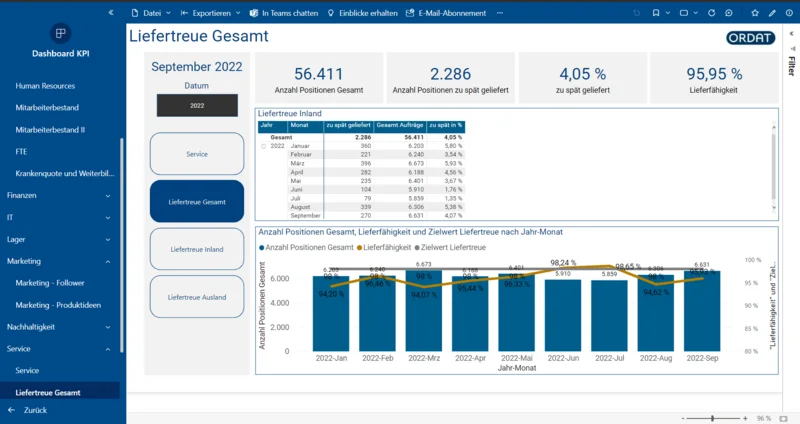Click the view layout rectangle icon

click(684, 13)
